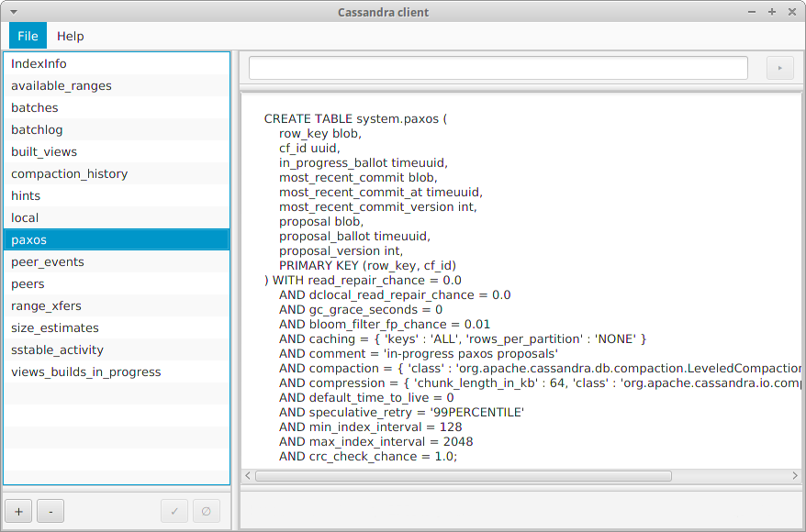Select the compaction_history table
Image resolution: width=806 pixels, height=532 pixels.
click(x=117, y=174)
